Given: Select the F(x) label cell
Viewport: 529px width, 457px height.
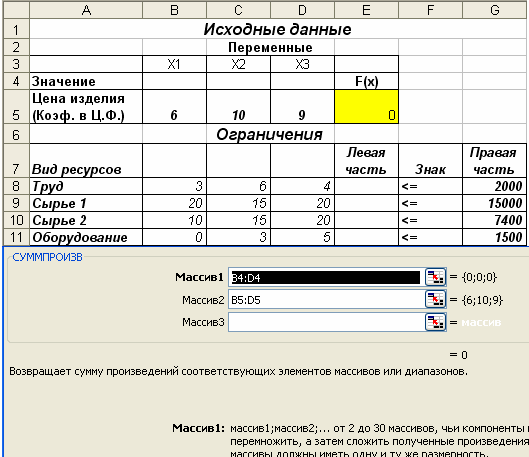Looking at the screenshot, I should click(x=366, y=81).
